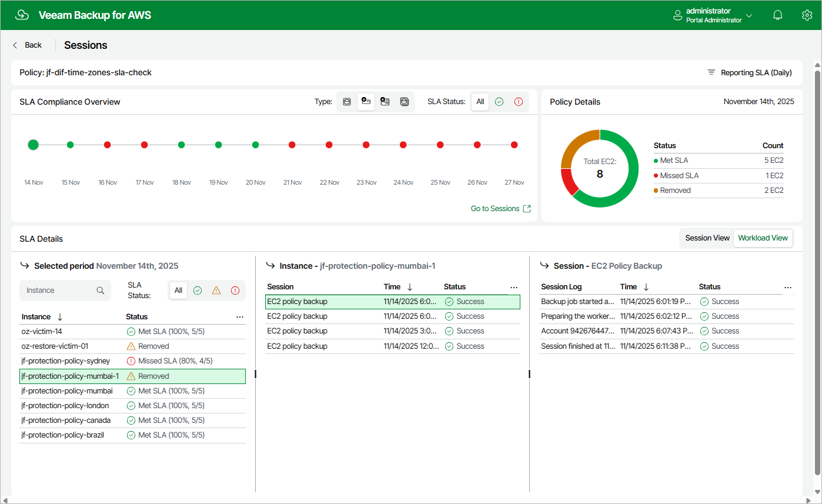
Task: Click the Missed SLA legend row
Action: (719, 175)
